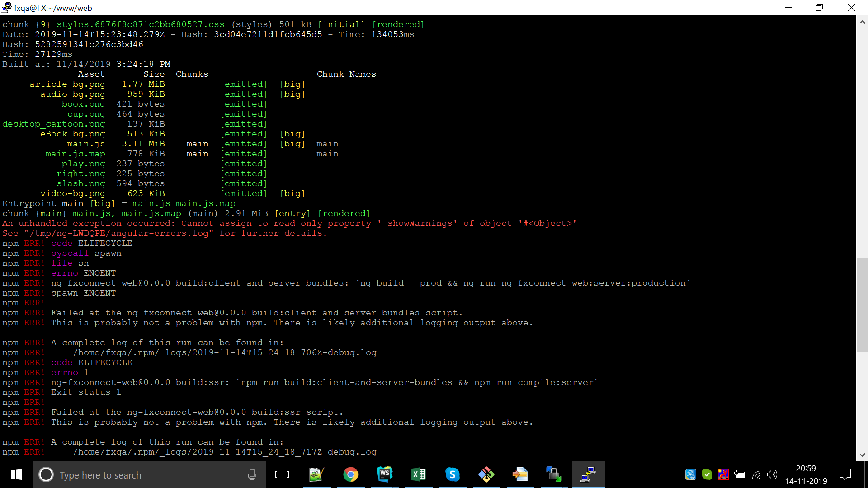
Task: Select active PuTTY taskbar icon
Action: click(588, 474)
